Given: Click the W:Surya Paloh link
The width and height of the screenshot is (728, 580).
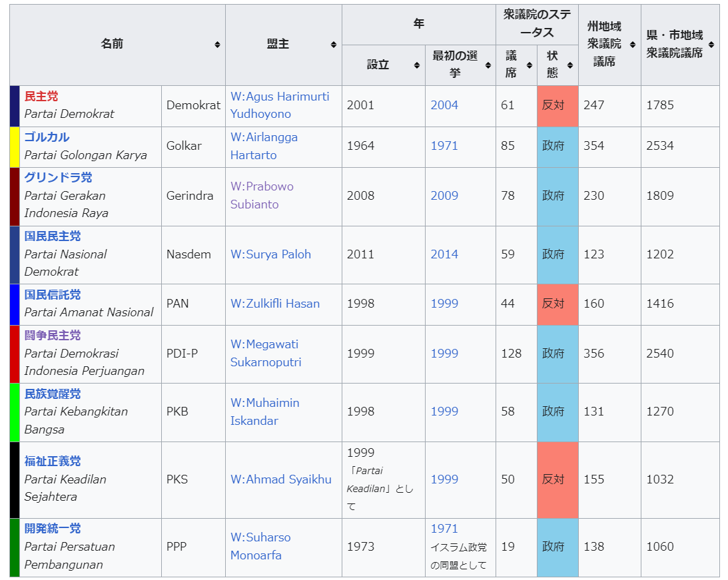Looking at the screenshot, I should click(x=270, y=254).
